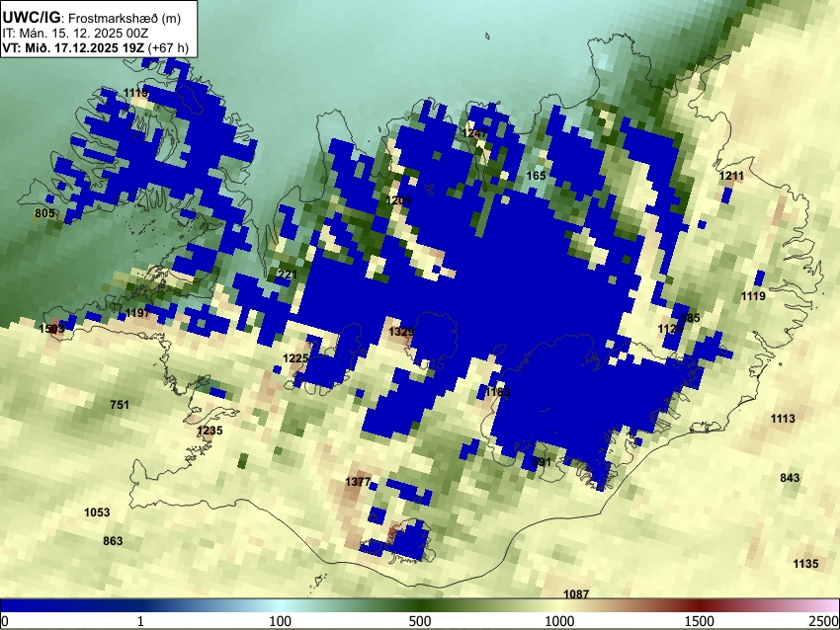The width and height of the screenshot is (840, 630).
Task: Click the map value label '1225'
Action: (295, 358)
